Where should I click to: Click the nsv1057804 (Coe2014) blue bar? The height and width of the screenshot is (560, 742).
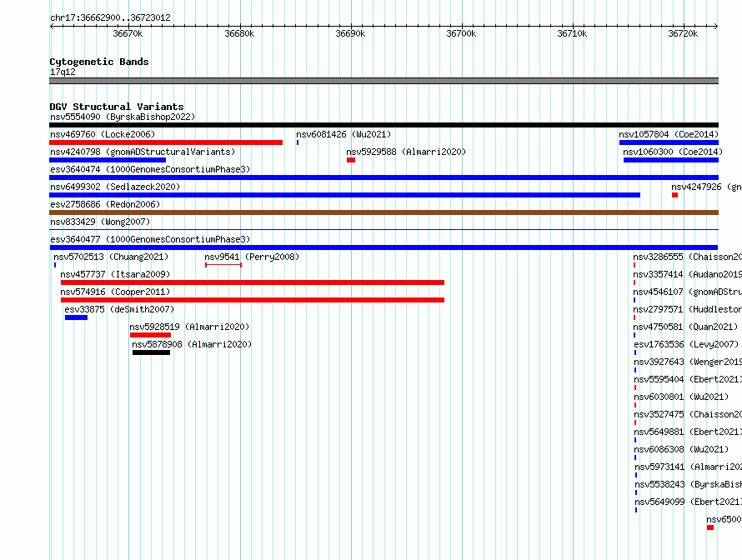coord(669,142)
